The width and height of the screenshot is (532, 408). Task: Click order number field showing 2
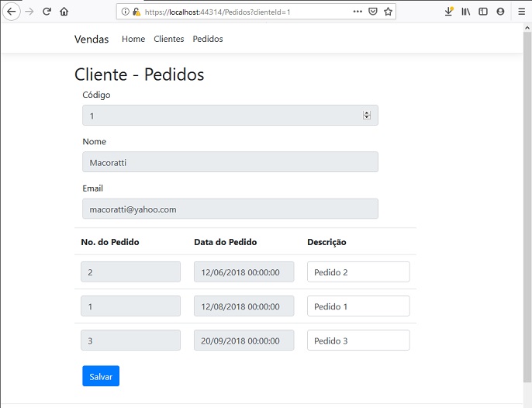click(x=130, y=272)
